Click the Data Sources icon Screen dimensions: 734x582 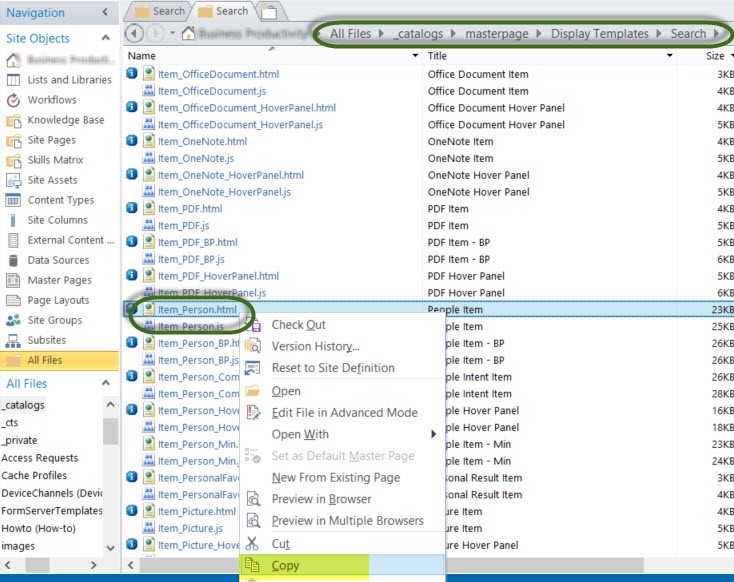[14, 260]
